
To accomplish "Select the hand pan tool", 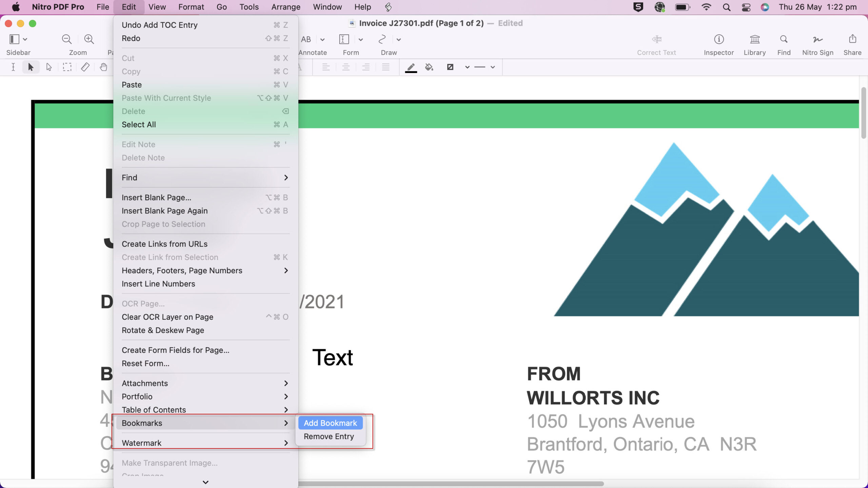I will tap(103, 67).
